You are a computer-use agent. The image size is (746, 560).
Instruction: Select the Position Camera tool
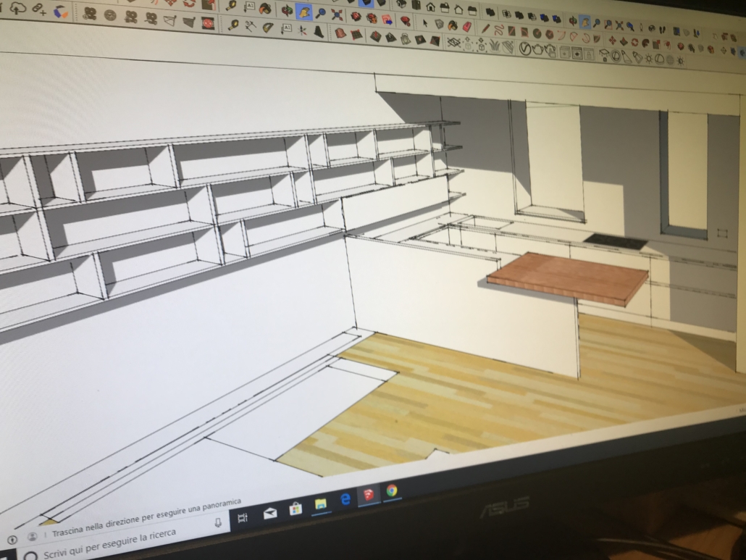641,28
